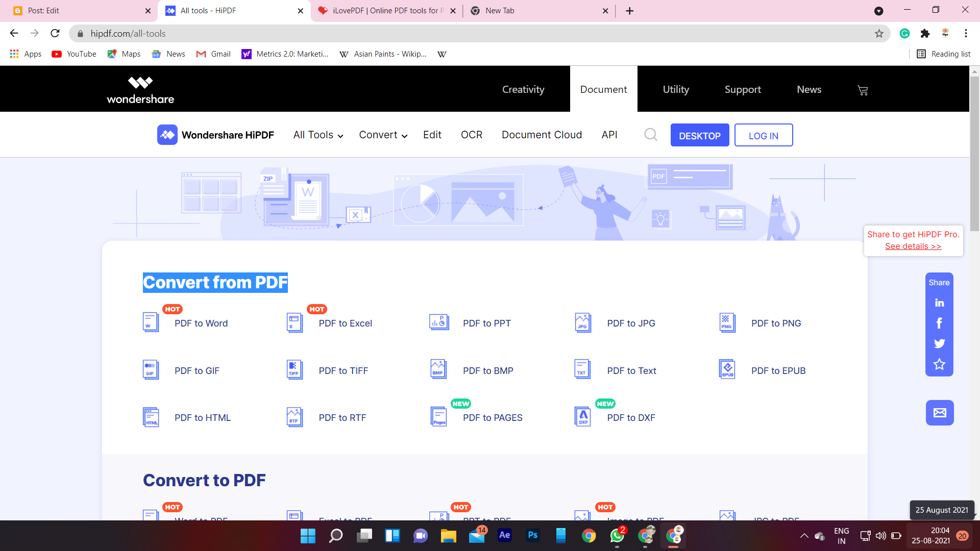Share page via LinkedIn icon
Image resolution: width=980 pixels, height=551 pixels.
939,303
